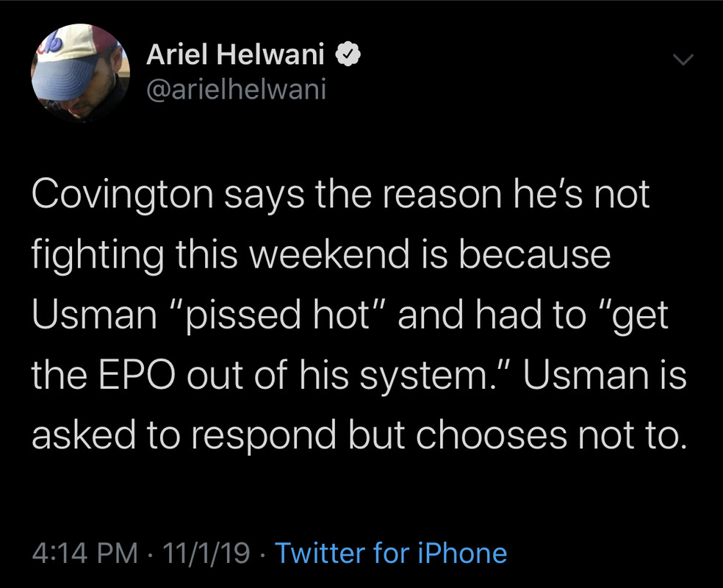The image size is (723, 588).
Task: Open the Twitter for iPhone link
Action: (391, 553)
